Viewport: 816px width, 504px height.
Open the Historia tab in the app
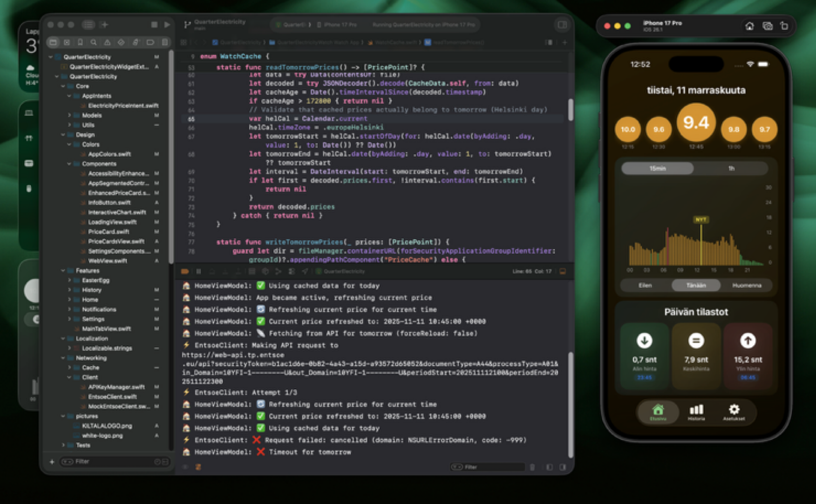click(x=696, y=412)
